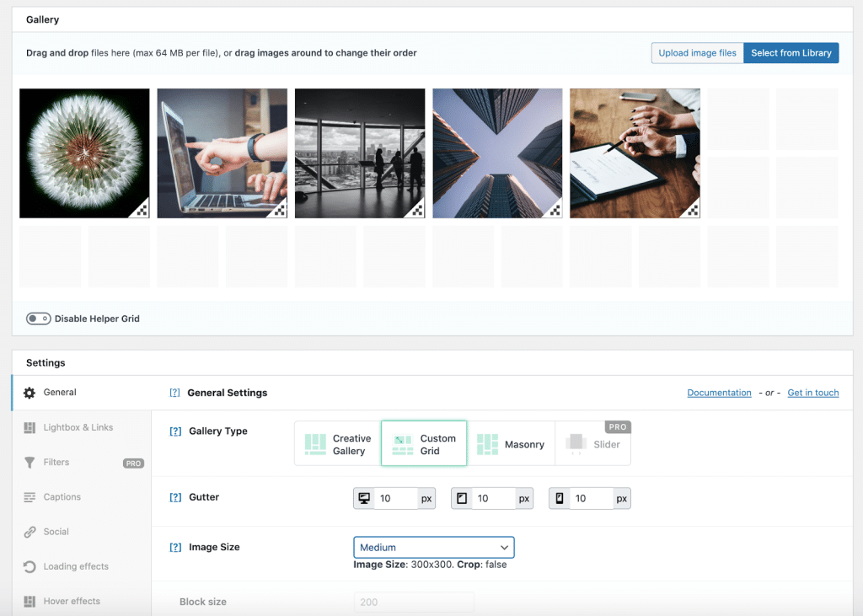Click the Gallery panel heading
This screenshot has width=863, height=616.
click(42, 20)
